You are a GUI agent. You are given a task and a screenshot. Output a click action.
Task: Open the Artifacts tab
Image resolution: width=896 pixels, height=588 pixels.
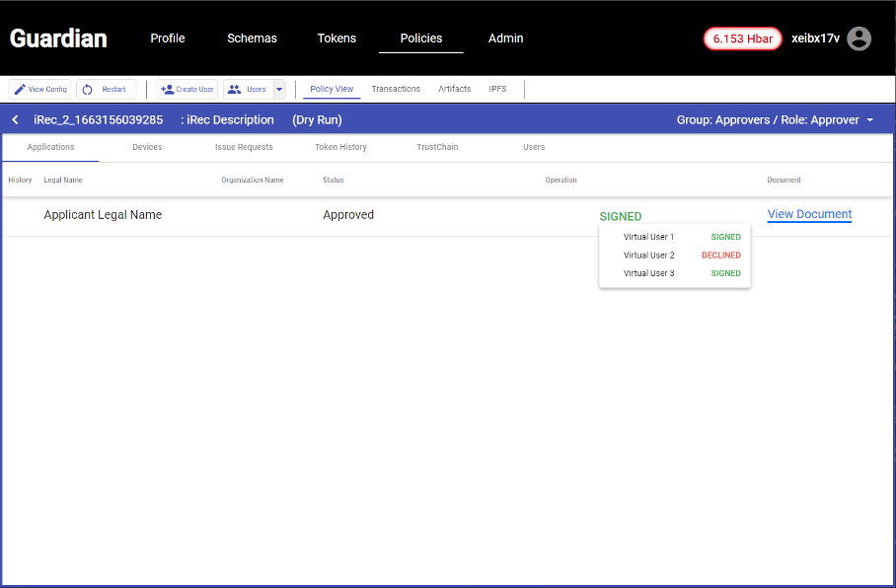(x=454, y=89)
